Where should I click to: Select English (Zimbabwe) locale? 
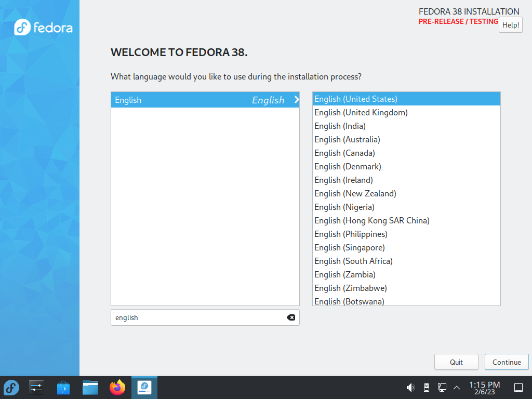tap(406, 288)
